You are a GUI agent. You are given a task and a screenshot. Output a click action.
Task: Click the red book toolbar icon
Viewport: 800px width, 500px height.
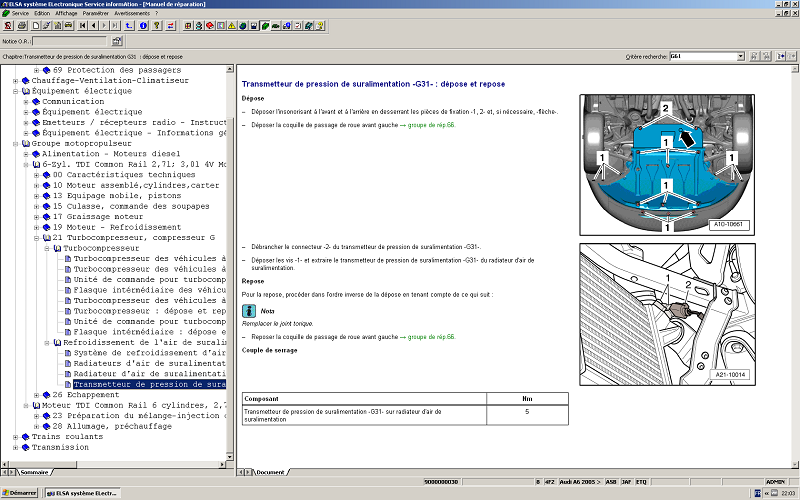[210, 26]
